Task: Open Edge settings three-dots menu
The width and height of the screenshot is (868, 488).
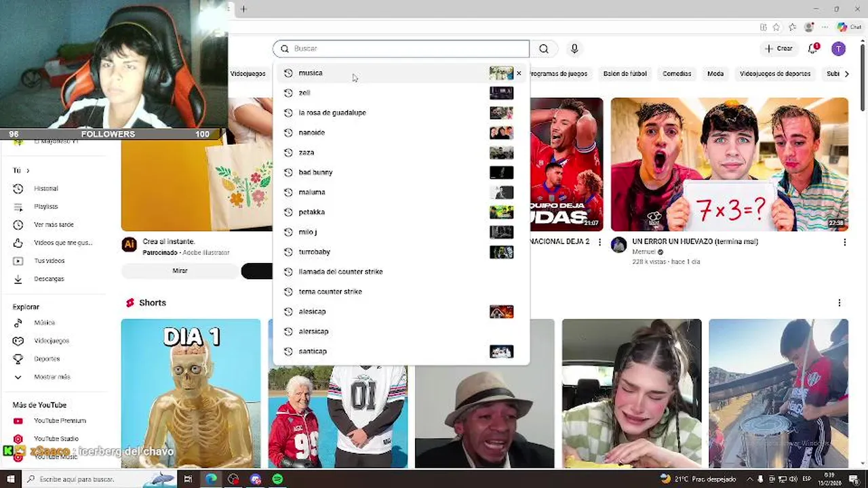Action: pos(825,27)
